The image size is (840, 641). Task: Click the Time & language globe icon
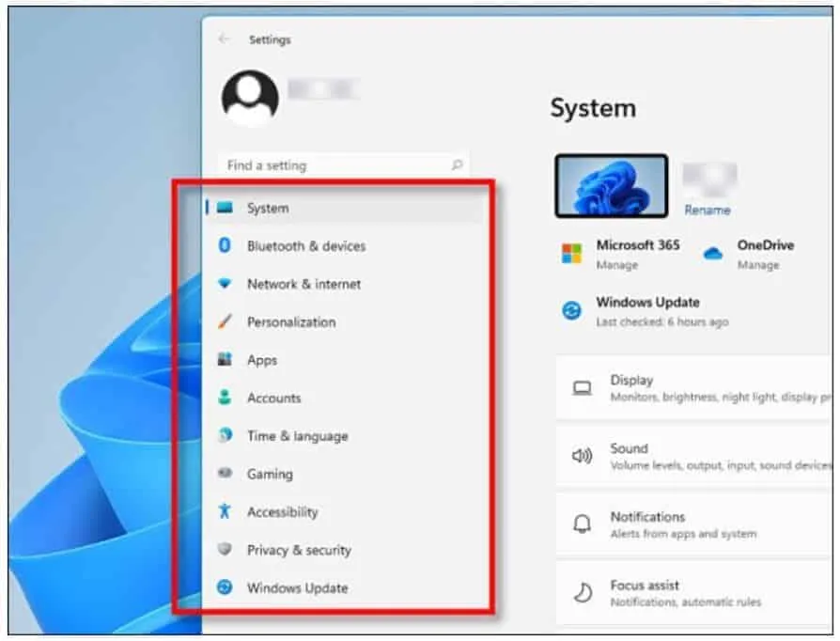click(225, 436)
